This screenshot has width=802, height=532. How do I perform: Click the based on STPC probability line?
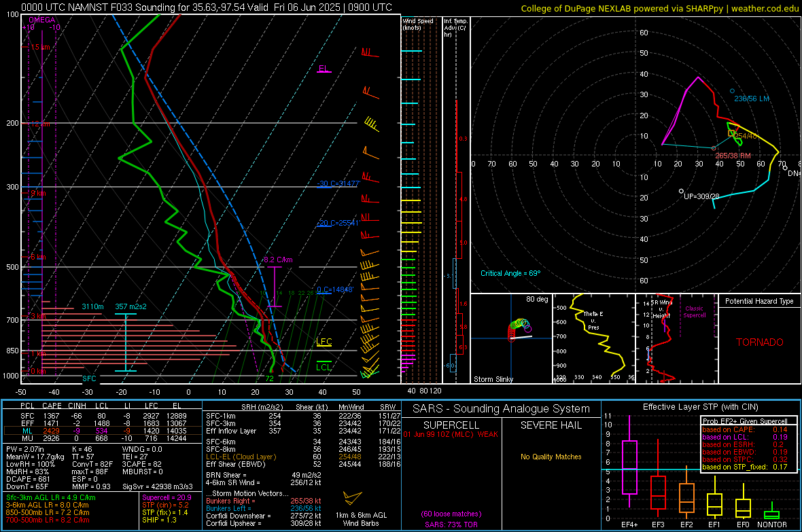[x=745, y=459]
